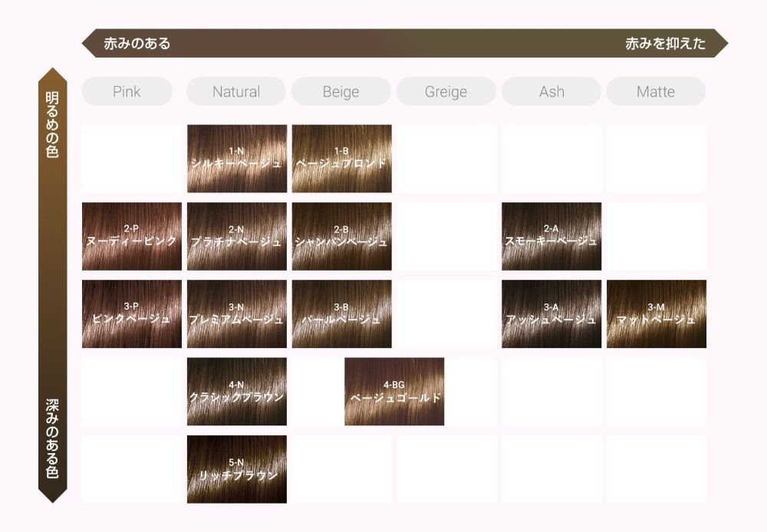Viewport: 767px width, 532px height.
Task: Select the 1-B ベージュブロンド swatch
Action: click(x=342, y=159)
